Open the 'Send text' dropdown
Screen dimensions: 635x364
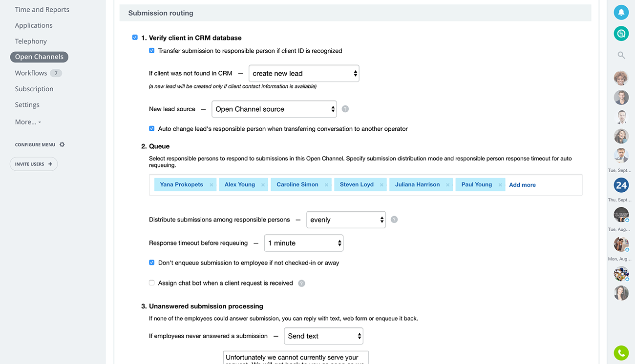tap(323, 336)
